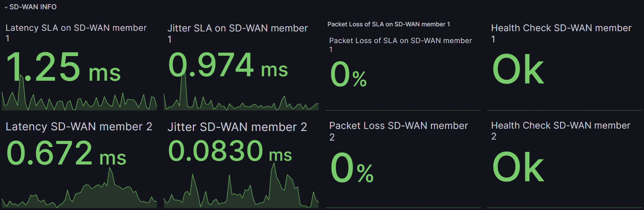Click the Ok status of member 1
This screenshot has height=210, width=644.
tap(518, 69)
